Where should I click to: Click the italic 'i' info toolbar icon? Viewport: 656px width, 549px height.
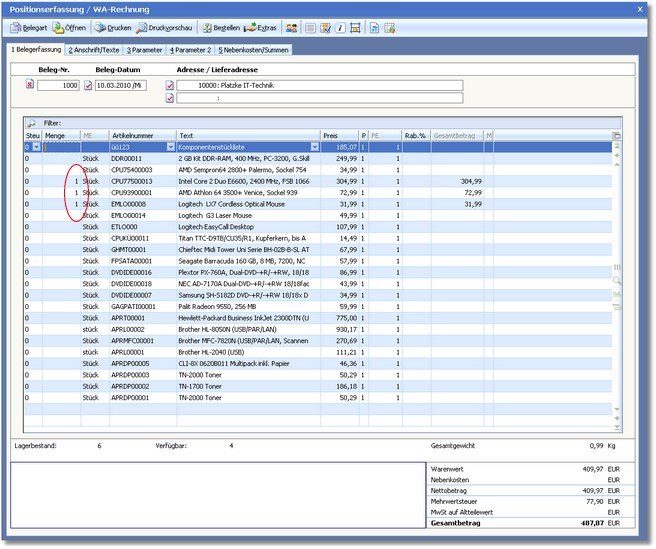pos(341,28)
